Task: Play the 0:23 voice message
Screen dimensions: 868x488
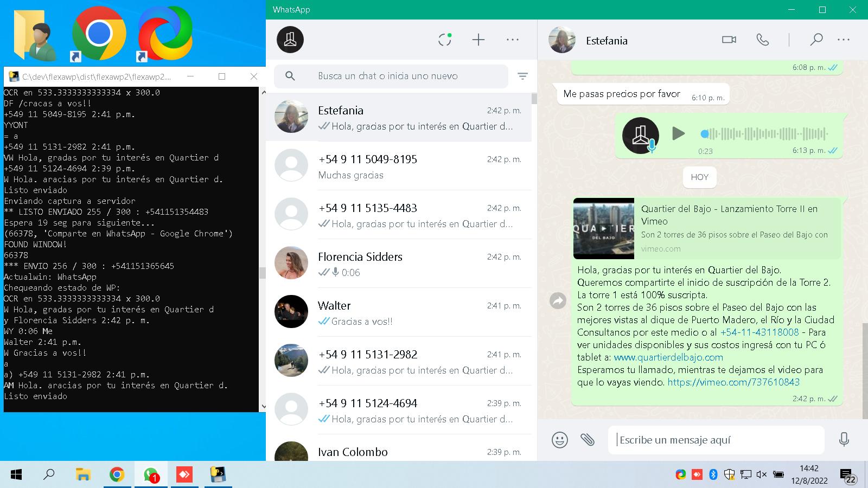Action: (678, 133)
